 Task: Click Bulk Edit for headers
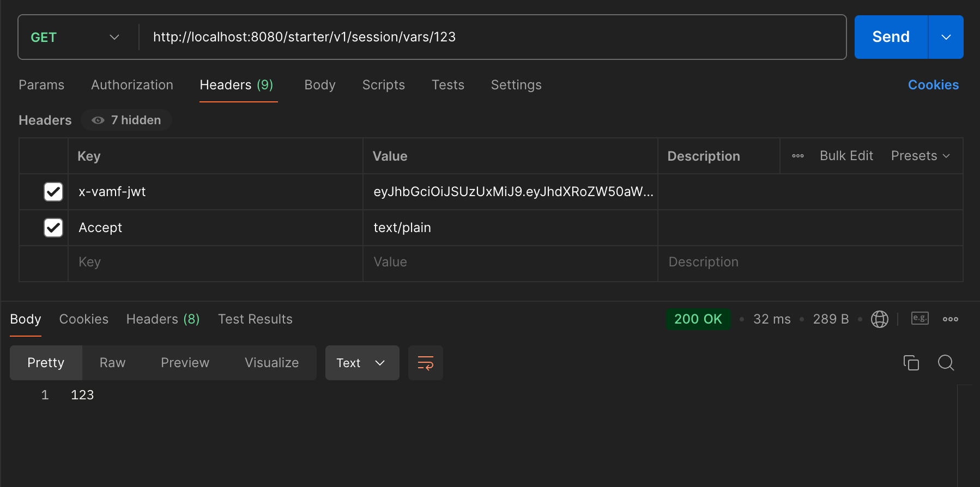[846, 156]
